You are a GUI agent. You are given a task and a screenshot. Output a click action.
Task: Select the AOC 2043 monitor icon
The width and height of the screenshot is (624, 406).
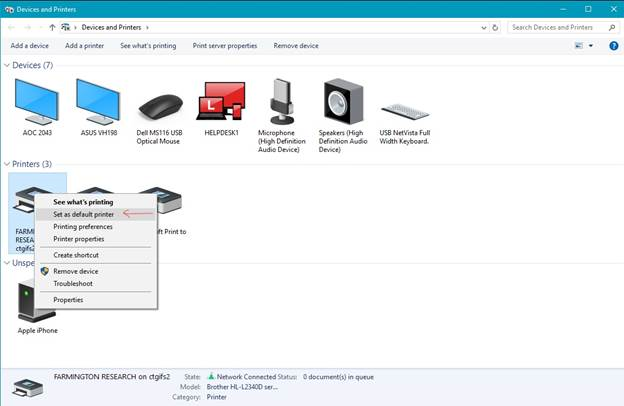click(x=37, y=102)
